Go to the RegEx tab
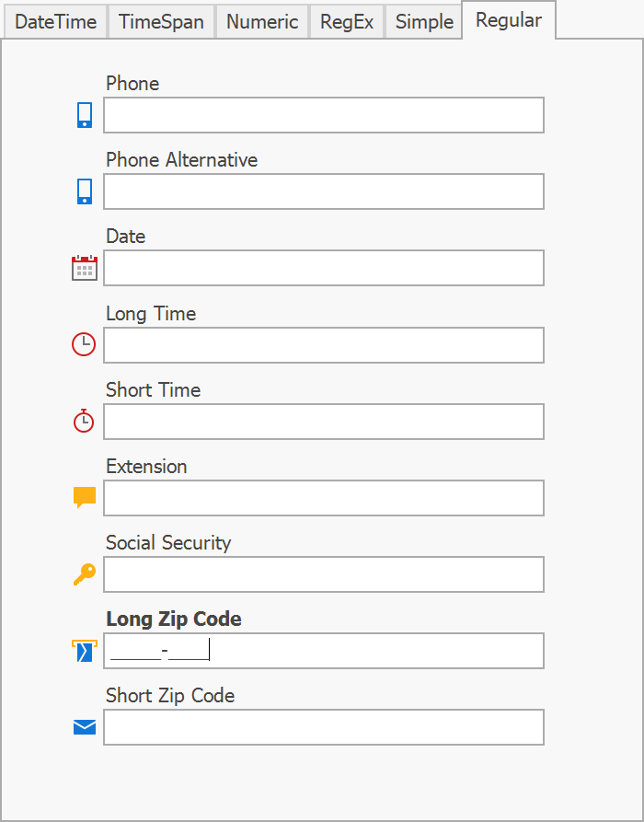The width and height of the screenshot is (644, 822). (347, 22)
